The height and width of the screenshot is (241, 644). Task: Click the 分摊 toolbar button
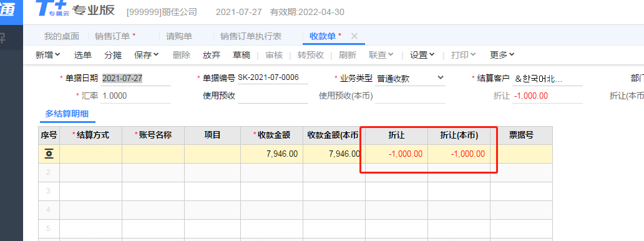click(x=113, y=55)
